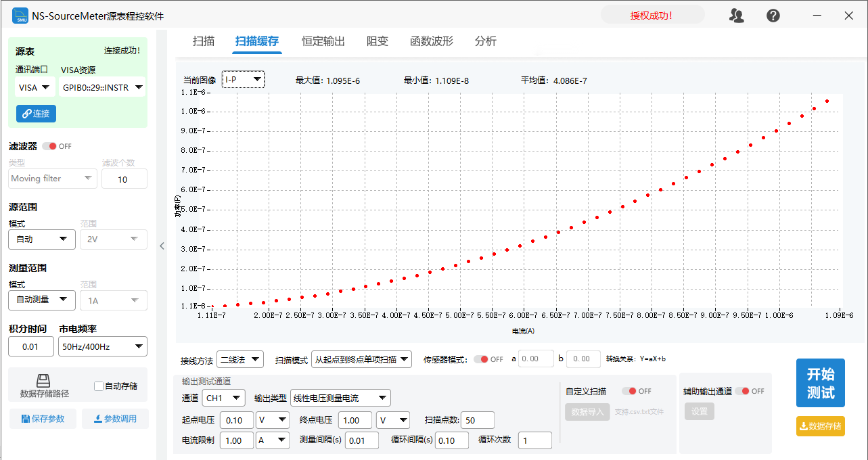The width and height of the screenshot is (868, 460).
Task: Click the yellow 数据存储 button
Action: pos(820,426)
